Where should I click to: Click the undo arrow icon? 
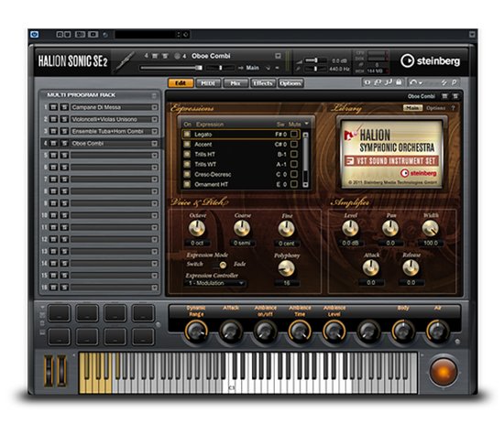point(413,82)
